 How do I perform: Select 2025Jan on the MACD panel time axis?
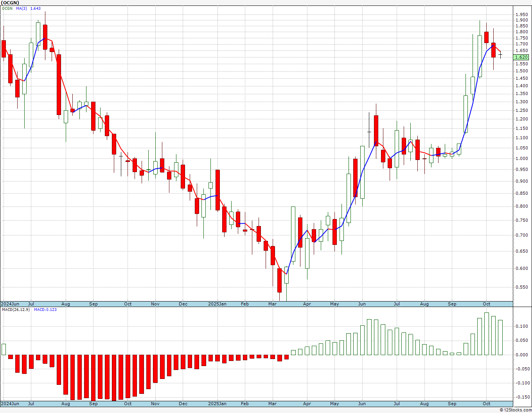[217, 404]
